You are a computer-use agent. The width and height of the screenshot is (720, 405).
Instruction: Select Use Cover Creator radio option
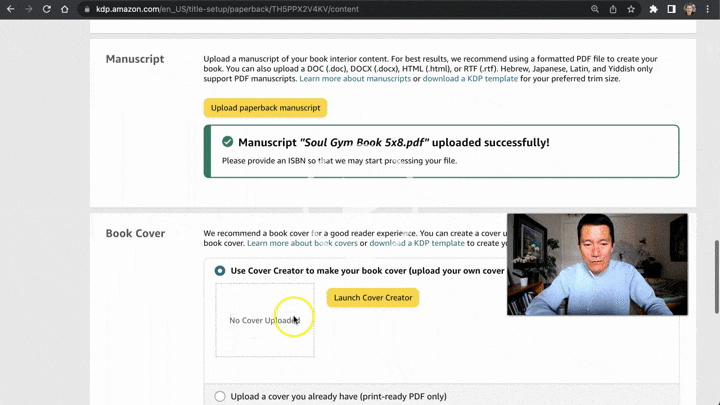pyautogui.click(x=220, y=271)
